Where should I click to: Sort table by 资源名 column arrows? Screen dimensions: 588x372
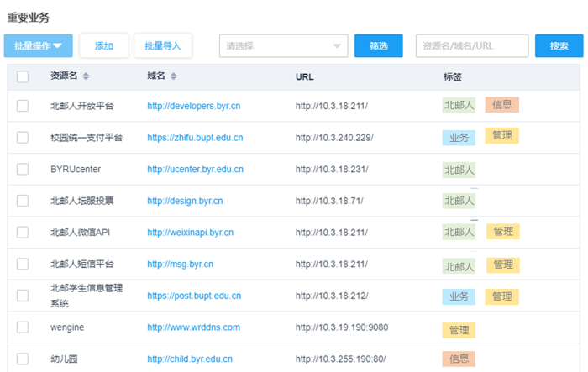[86, 76]
